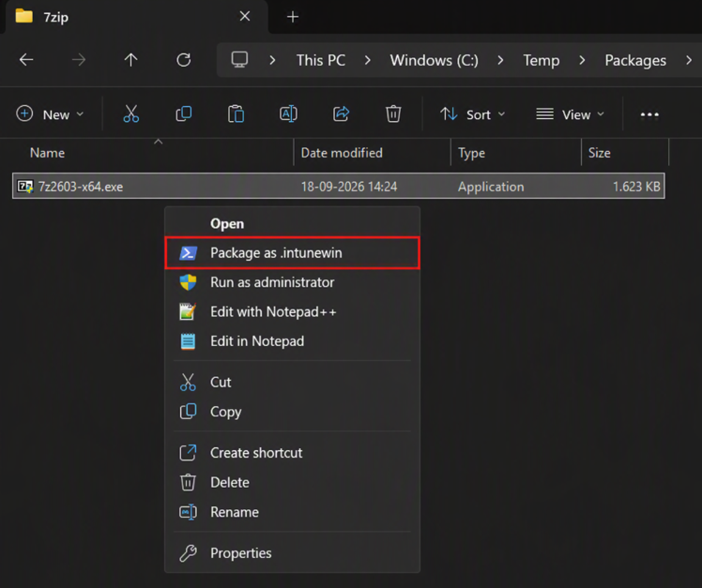Close the 7zip tab

click(x=245, y=17)
